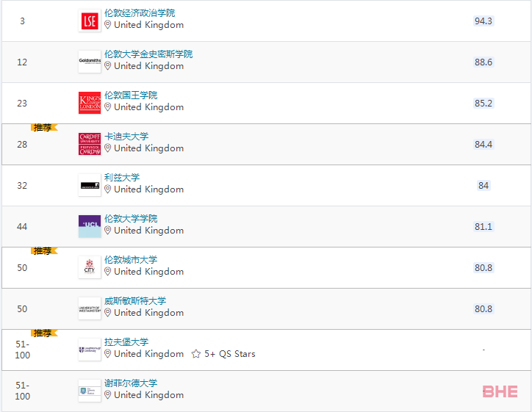Click location pin icon under 伦敦国王学院

pos(107,107)
